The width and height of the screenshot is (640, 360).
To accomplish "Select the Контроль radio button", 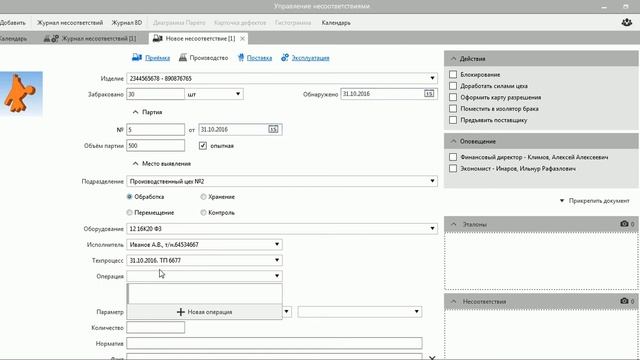I will pyautogui.click(x=203, y=213).
